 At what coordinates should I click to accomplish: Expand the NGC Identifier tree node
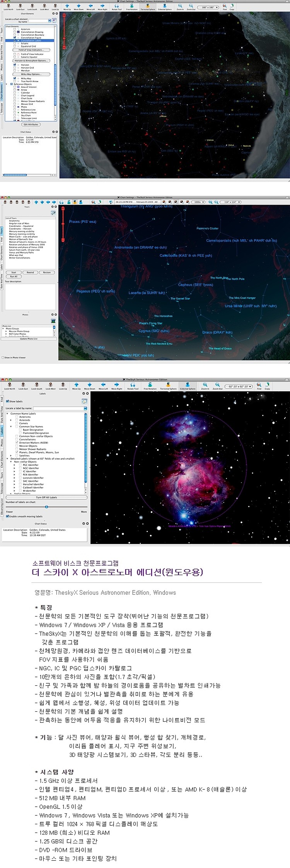(14, 468)
